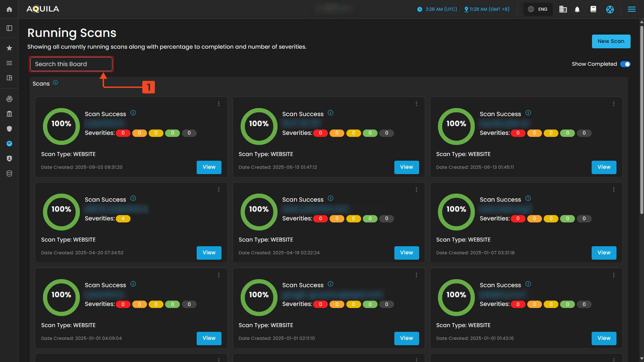The width and height of the screenshot is (644, 362).
Task: View the scan created 2025-04-20 07:34:52
Action: 209,253
